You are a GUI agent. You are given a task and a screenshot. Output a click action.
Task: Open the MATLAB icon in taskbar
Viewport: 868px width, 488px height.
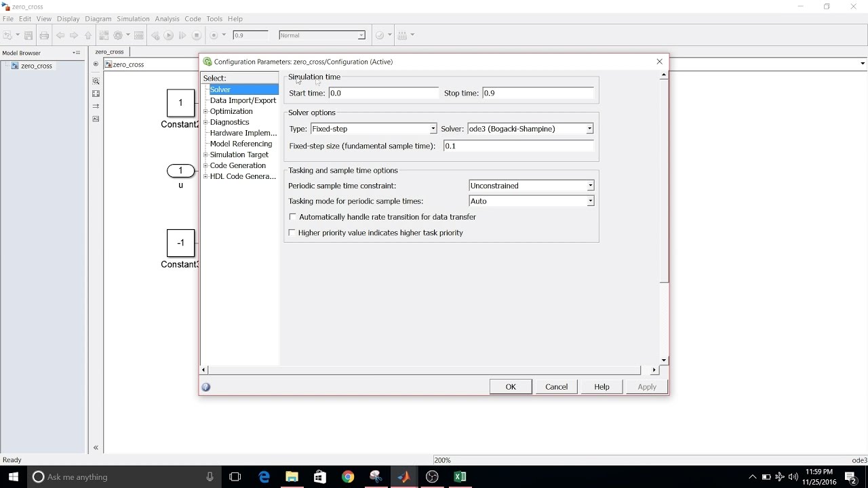click(x=403, y=476)
